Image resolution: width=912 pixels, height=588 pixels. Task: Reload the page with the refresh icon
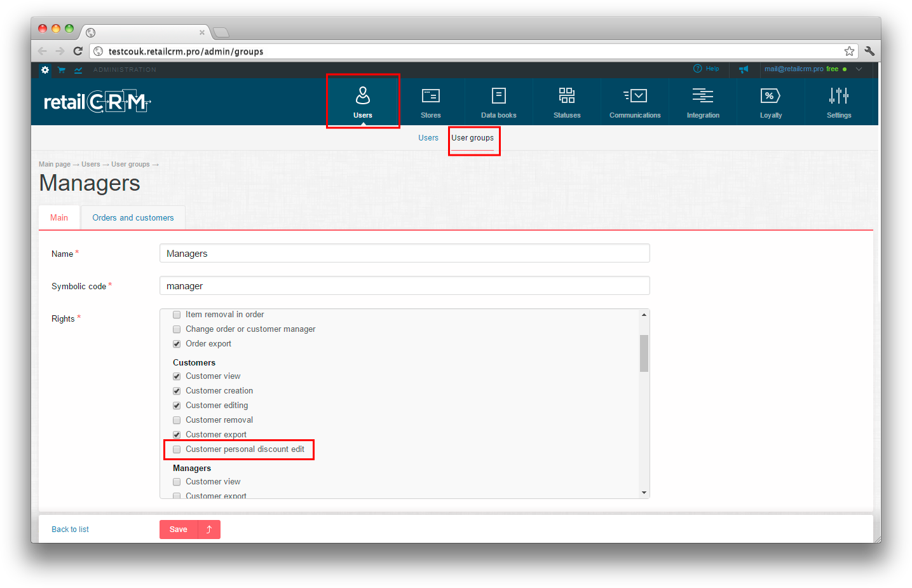pyautogui.click(x=78, y=51)
